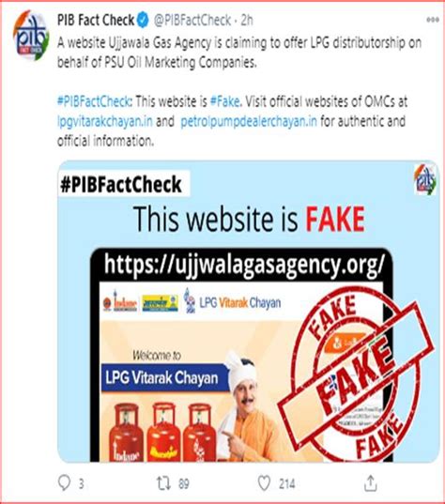The image size is (445, 504).
Task: Click the ujjwalagasagency.org URL banner in image
Action: coord(244,265)
